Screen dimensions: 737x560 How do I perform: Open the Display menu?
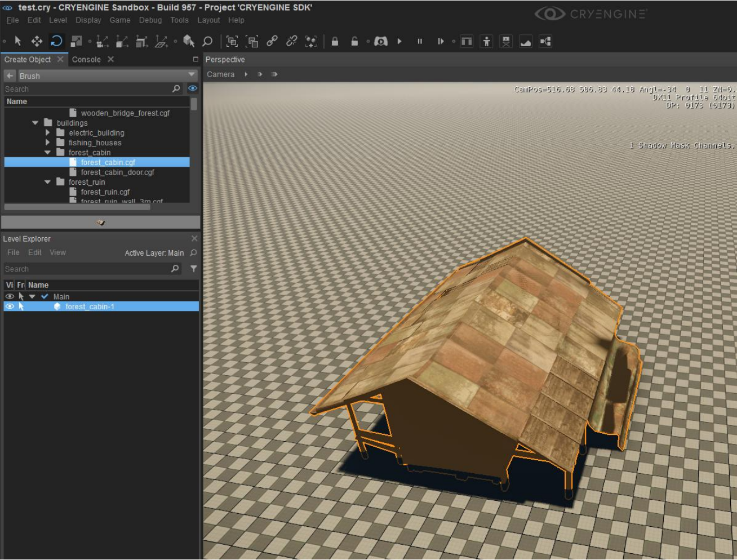(88, 20)
